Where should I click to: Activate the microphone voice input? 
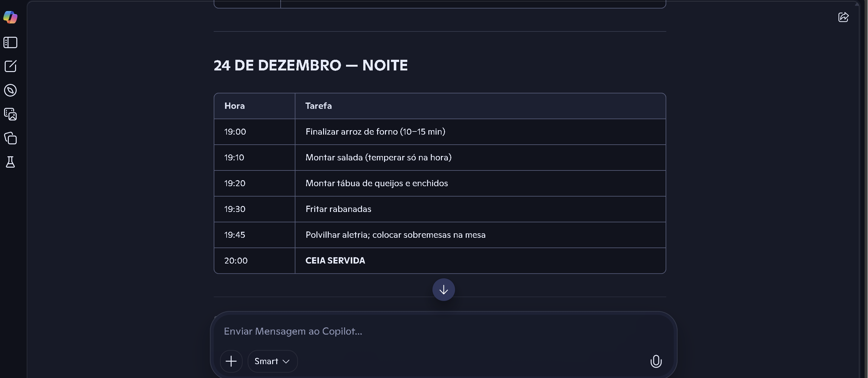point(656,361)
